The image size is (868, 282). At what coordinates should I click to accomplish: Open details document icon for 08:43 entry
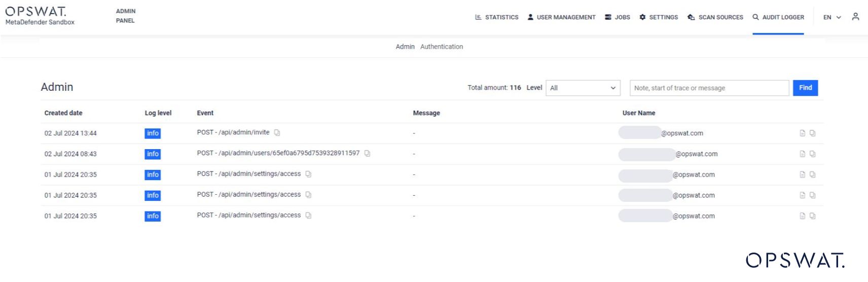[802, 154]
